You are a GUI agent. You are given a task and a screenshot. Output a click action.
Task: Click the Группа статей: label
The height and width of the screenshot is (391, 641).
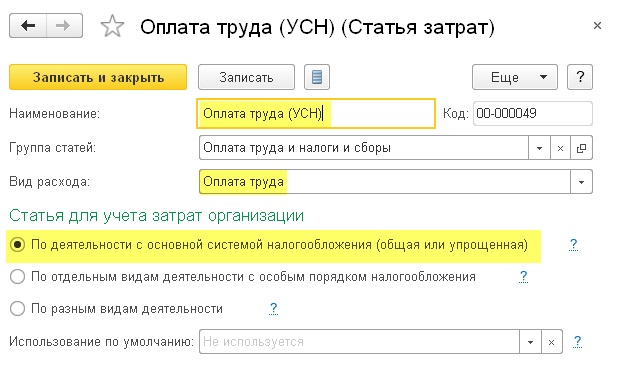pyautogui.click(x=52, y=148)
